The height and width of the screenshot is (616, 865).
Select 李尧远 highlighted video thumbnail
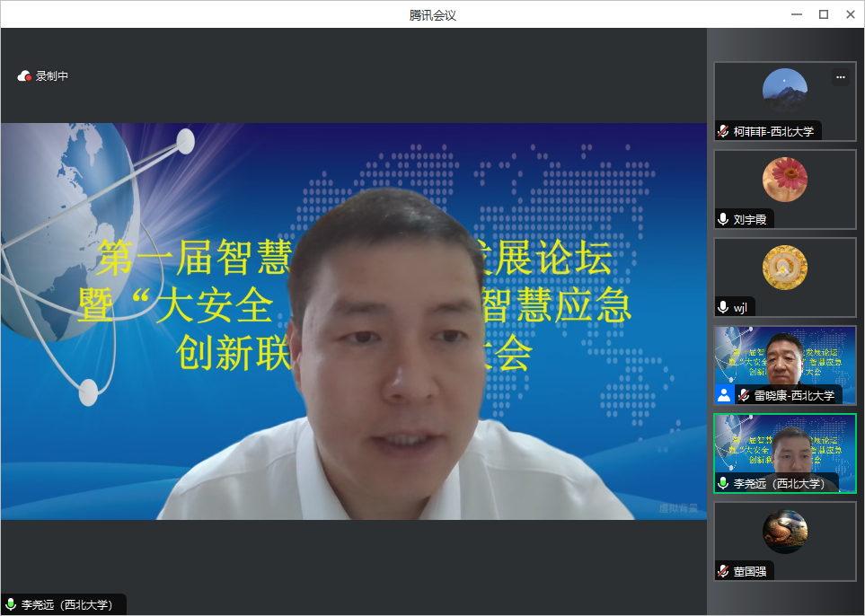tap(784, 447)
